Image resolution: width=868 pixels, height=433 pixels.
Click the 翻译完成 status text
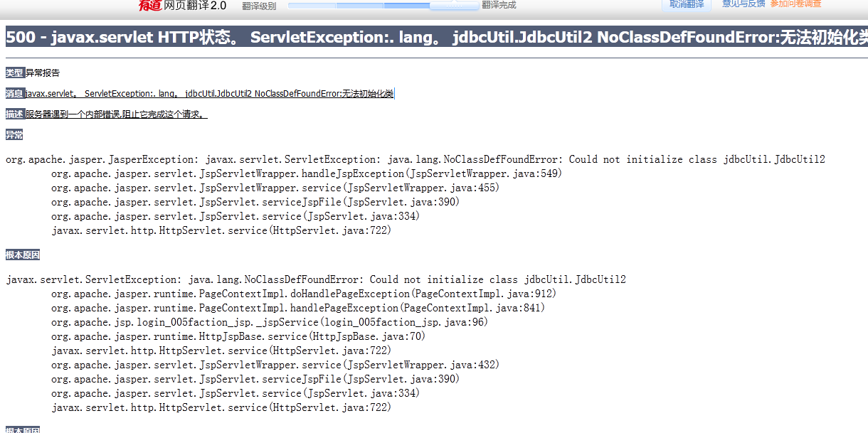coord(499,5)
